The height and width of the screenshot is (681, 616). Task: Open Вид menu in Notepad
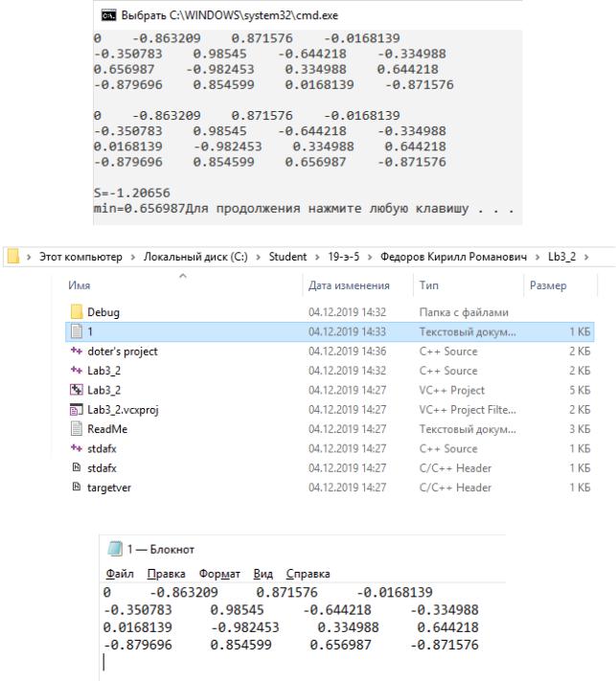[262, 574]
